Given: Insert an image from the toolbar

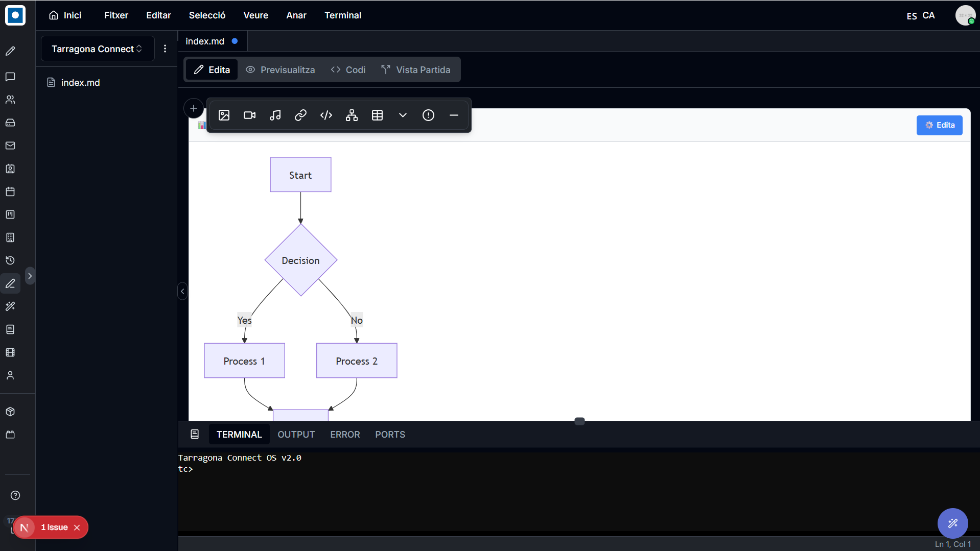Looking at the screenshot, I should tap(224, 115).
